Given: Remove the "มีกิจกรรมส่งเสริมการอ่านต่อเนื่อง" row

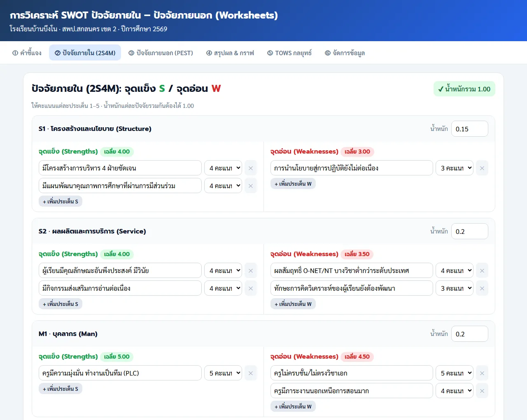Looking at the screenshot, I should 250,288.
